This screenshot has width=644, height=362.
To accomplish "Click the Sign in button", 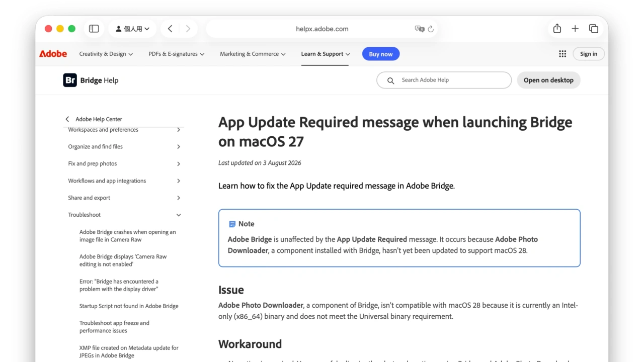I will point(589,54).
